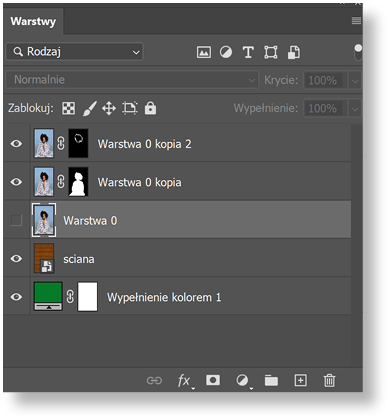Image resolution: width=390 pixels, height=419 pixels.
Task: Filter for adjustment layers icon
Action: (x=226, y=52)
